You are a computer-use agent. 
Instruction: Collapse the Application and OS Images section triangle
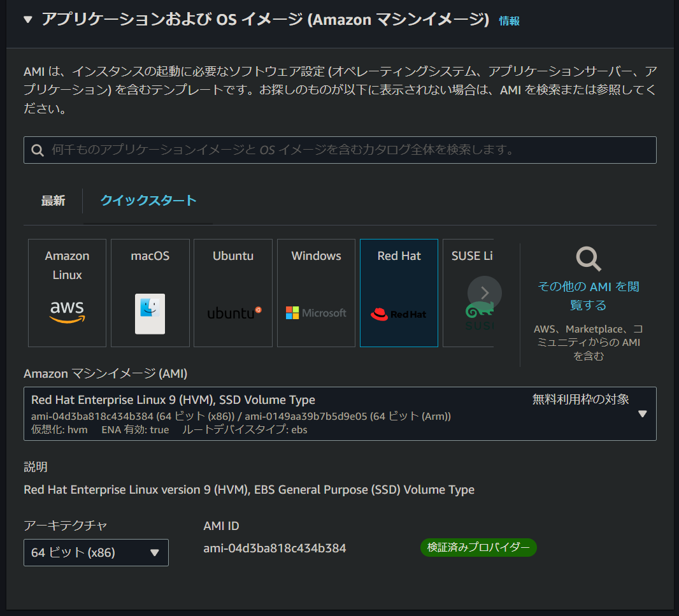point(28,20)
